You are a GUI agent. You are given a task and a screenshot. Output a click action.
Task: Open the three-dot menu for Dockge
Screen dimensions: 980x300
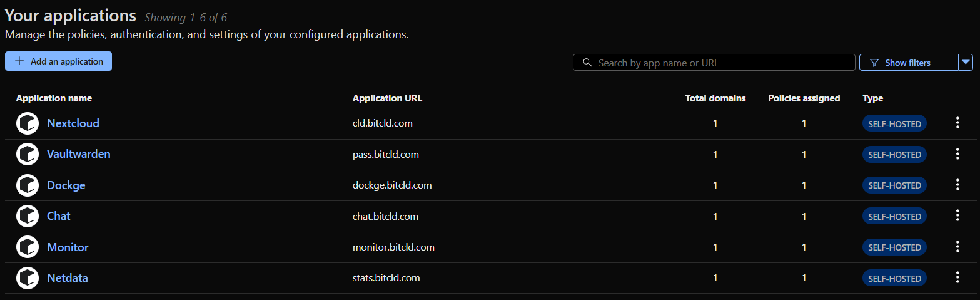pyautogui.click(x=957, y=185)
